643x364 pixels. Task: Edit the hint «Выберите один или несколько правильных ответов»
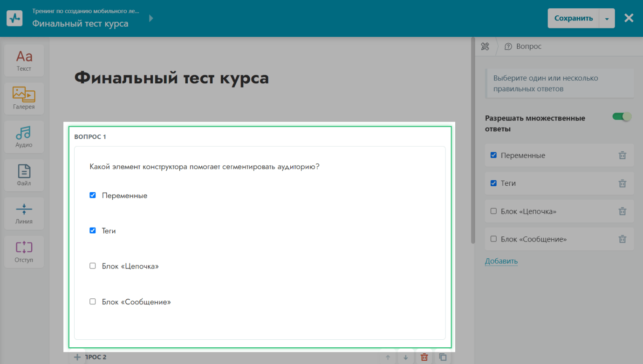click(560, 83)
